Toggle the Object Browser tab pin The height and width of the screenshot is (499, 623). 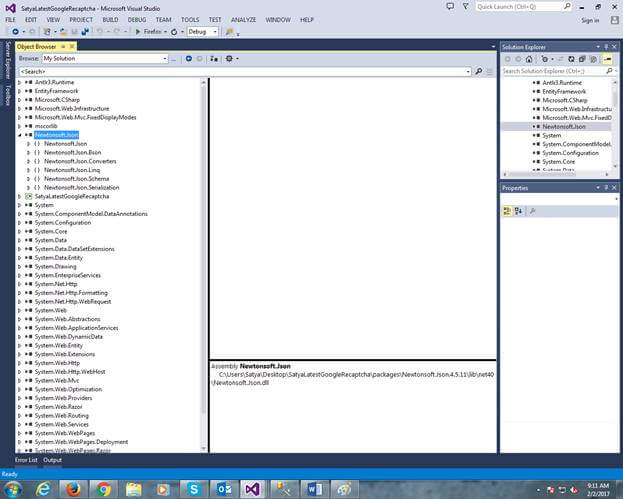tap(63, 46)
